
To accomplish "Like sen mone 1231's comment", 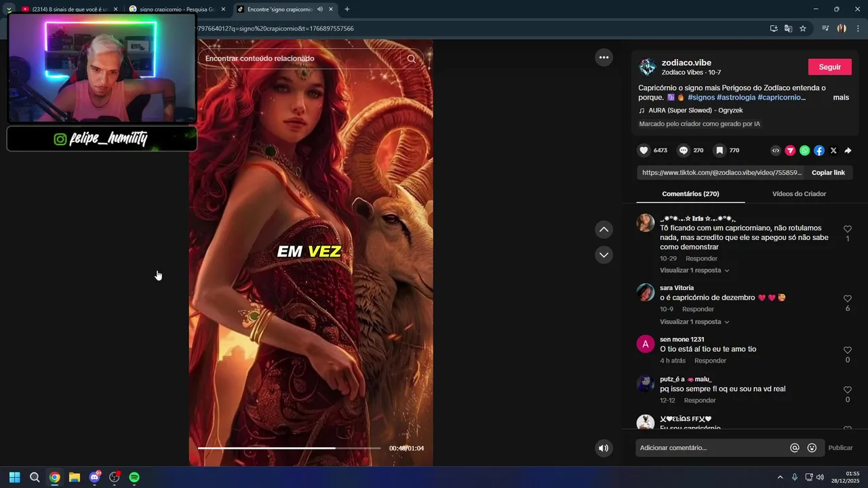I will 847,350.
